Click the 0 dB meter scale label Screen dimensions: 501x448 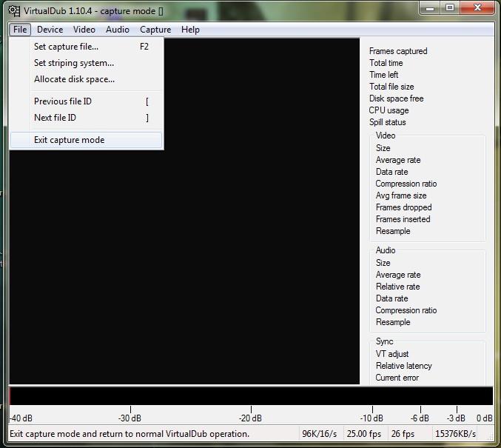[x=485, y=418]
